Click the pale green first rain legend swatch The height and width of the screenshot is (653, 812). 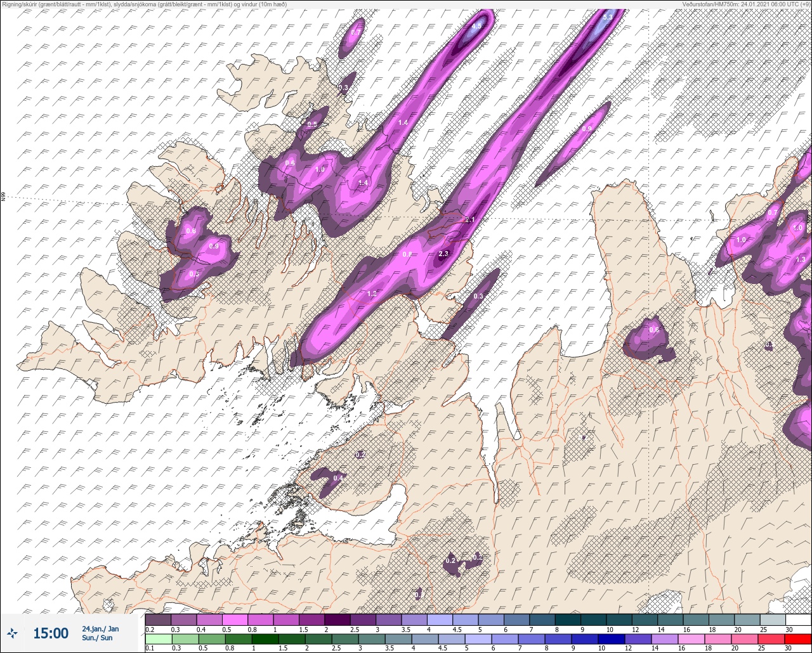(158, 638)
